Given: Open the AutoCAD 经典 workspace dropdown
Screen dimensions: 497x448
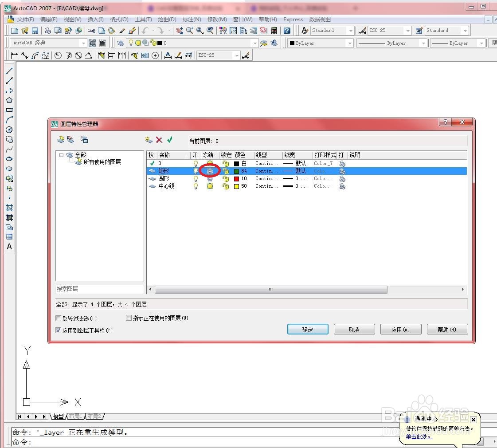Looking at the screenshot, I should pos(83,43).
